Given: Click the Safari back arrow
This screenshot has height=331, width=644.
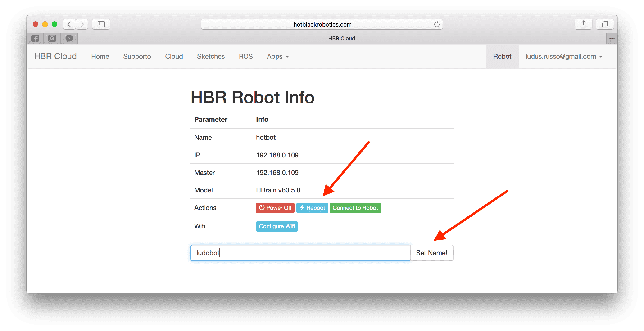Looking at the screenshot, I should [x=69, y=24].
